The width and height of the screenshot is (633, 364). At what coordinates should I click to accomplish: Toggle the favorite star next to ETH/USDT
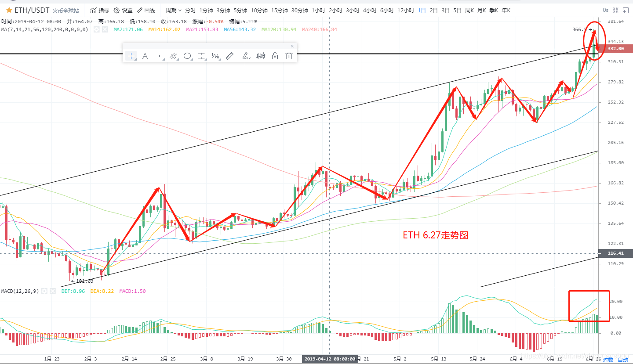[x=9, y=10]
